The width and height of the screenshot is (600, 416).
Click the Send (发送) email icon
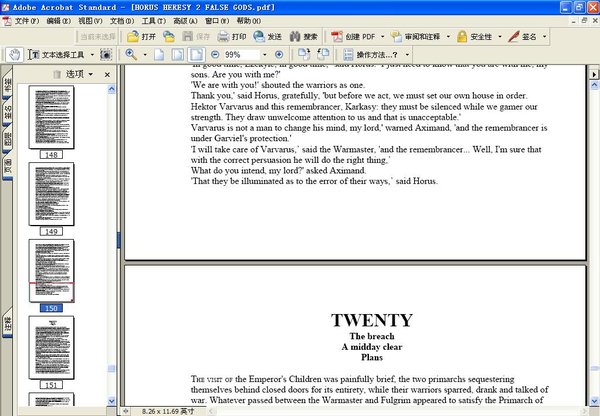pos(259,37)
